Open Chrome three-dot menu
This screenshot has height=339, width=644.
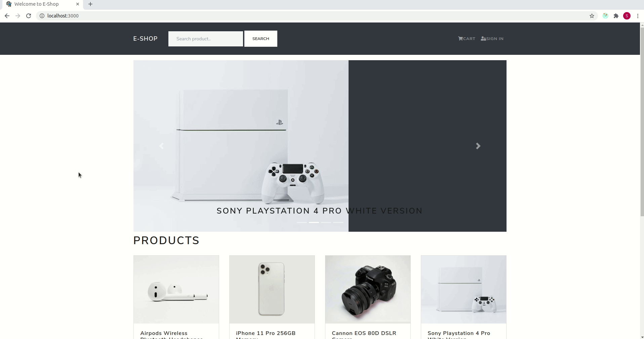638,16
